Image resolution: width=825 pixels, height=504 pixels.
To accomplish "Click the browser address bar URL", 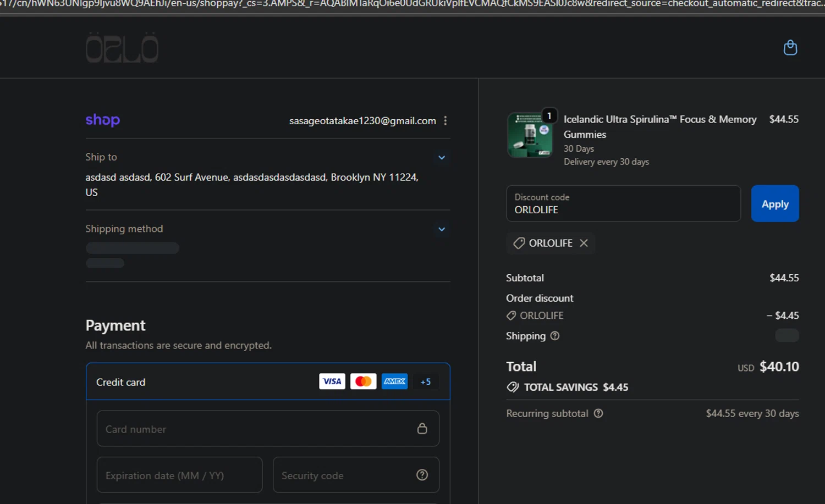I will (x=413, y=4).
